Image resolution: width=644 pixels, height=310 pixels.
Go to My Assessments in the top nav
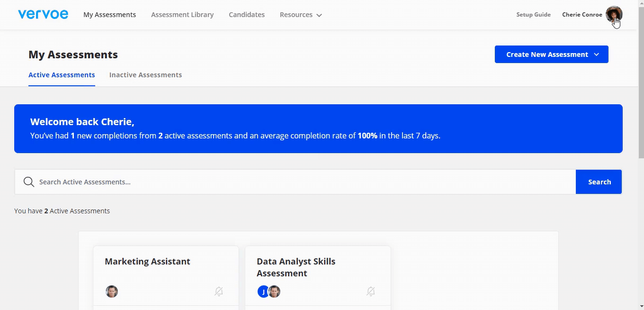pos(110,15)
